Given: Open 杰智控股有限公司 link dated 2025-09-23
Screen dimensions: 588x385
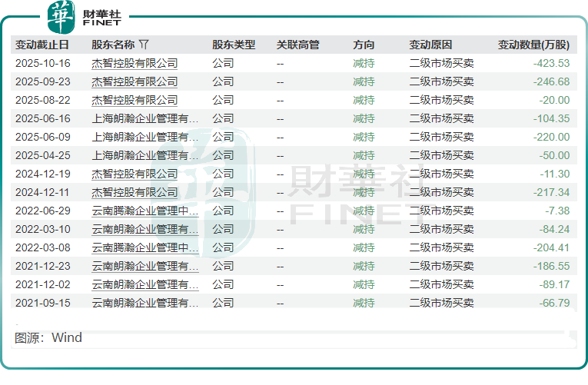Looking at the screenshot, I should tap(135, 81).
